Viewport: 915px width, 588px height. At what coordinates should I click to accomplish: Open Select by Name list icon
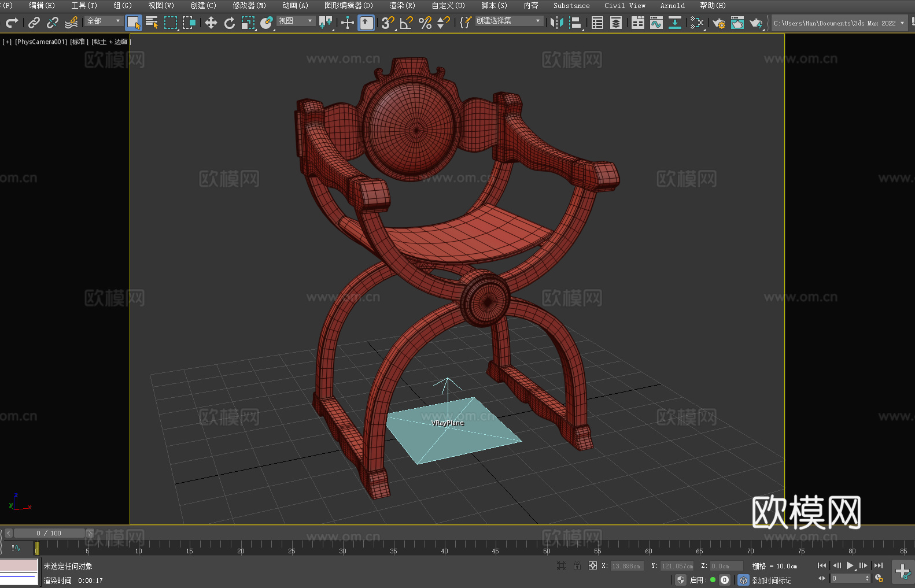152,23
